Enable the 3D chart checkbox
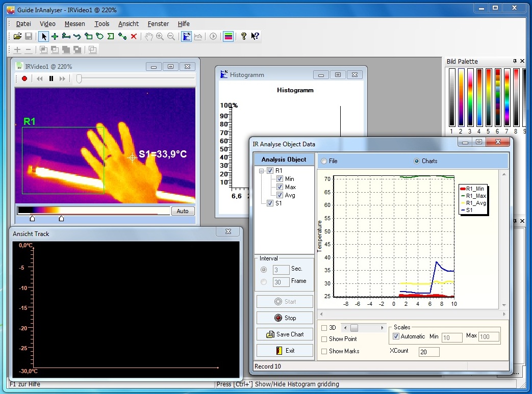The image size is (532, 394). [324, 328]
